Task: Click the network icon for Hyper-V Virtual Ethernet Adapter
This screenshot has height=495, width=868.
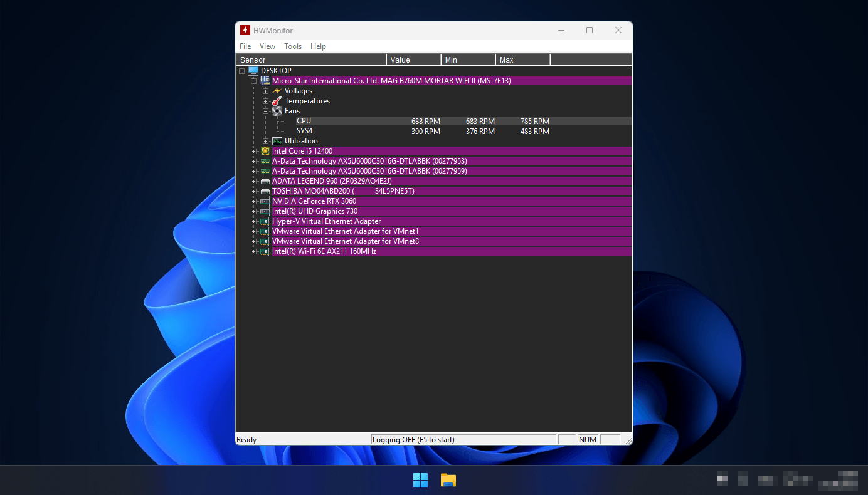Action: 265,221
